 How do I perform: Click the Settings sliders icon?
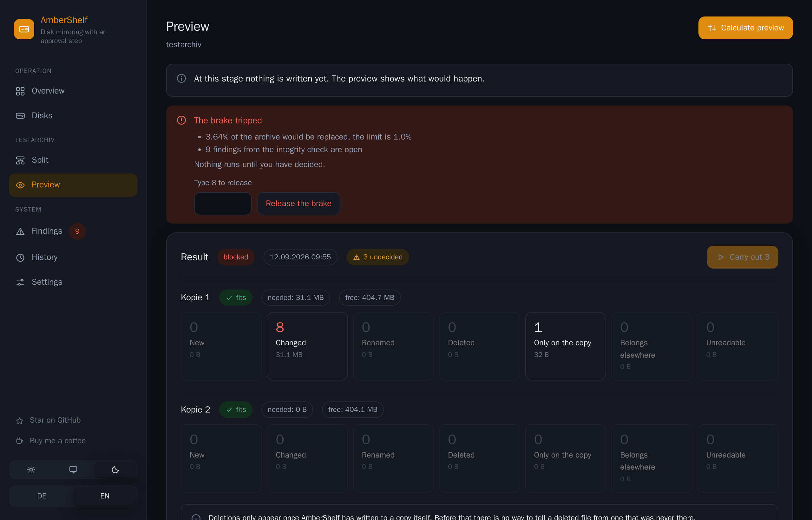pyautogui.click(x=20, y=282)
